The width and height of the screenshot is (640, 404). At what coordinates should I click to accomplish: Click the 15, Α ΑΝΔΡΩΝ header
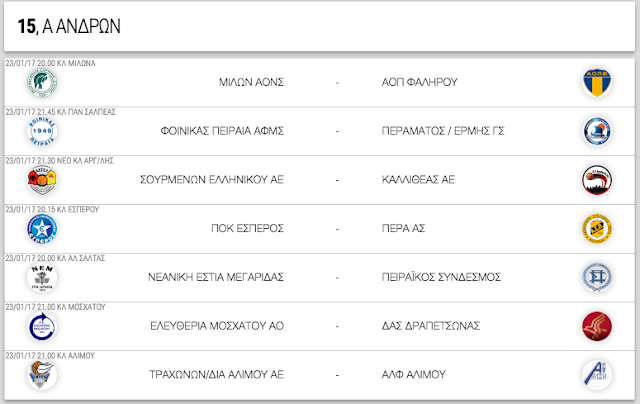click(69, 27)
